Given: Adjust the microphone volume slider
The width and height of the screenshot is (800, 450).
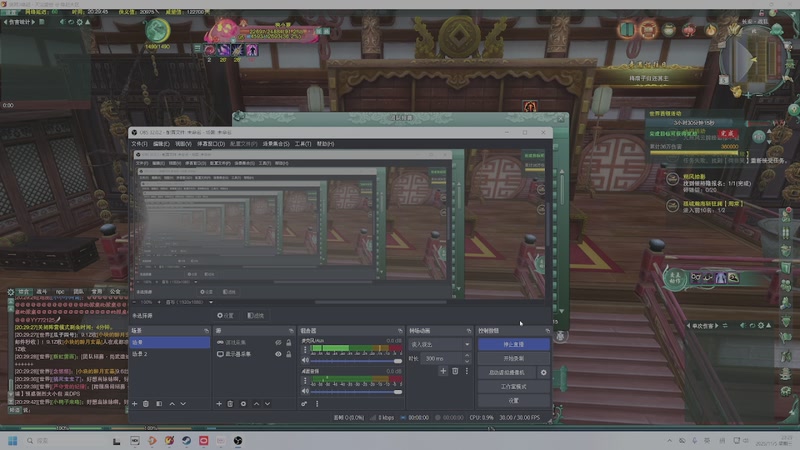Looking at the screenshot, I should coord(356,361).
